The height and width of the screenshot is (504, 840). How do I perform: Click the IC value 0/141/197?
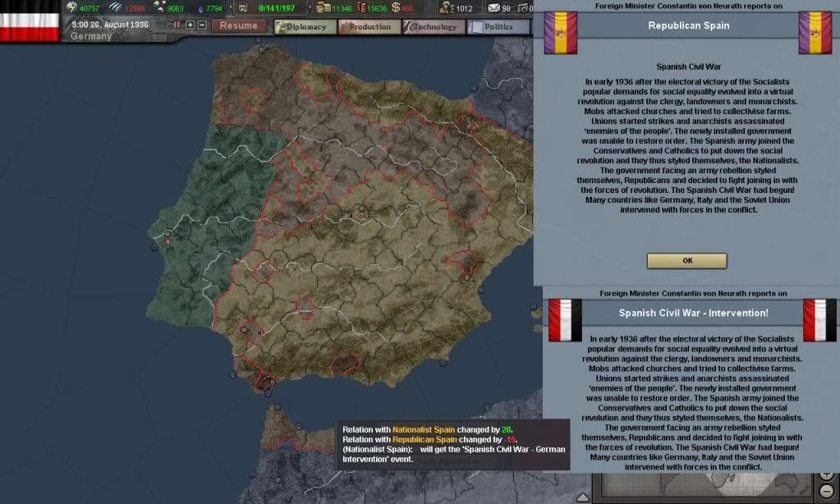pyautogui.click(x=277, y=8)
